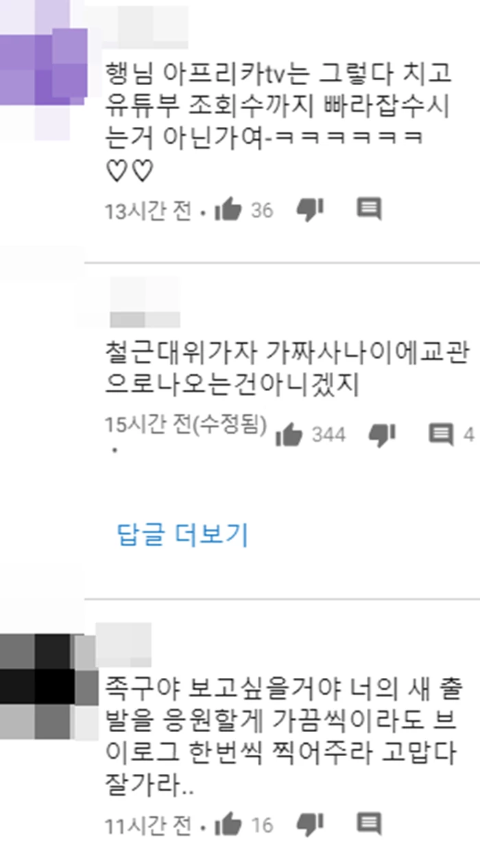Like the 철근대위가자 comment with 344 likes

pos(289,434)
